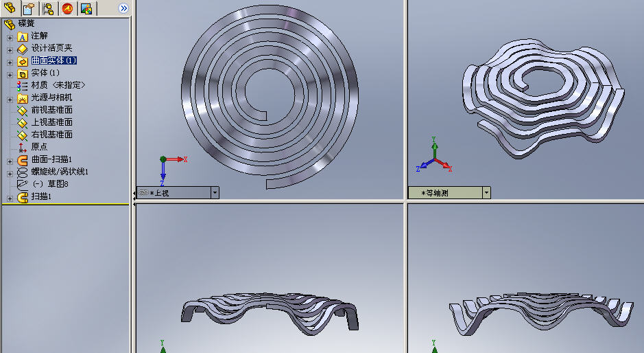Click the 曲面-扫描1 surface sweep feature icon

point(22,160)
